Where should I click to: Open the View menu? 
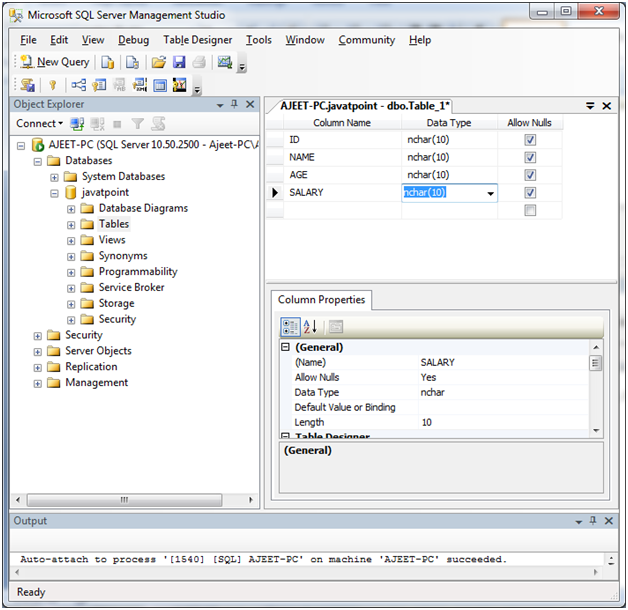pyautogui.click(x=93, y=40)
